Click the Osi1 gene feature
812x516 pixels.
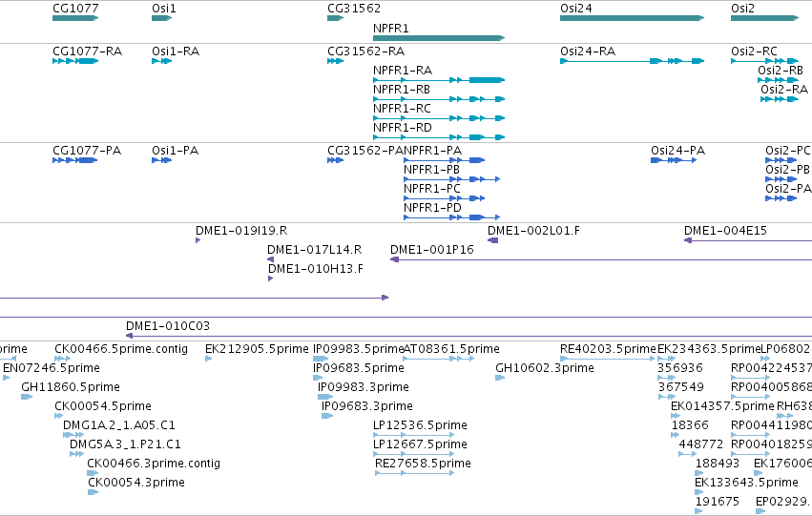161,18
